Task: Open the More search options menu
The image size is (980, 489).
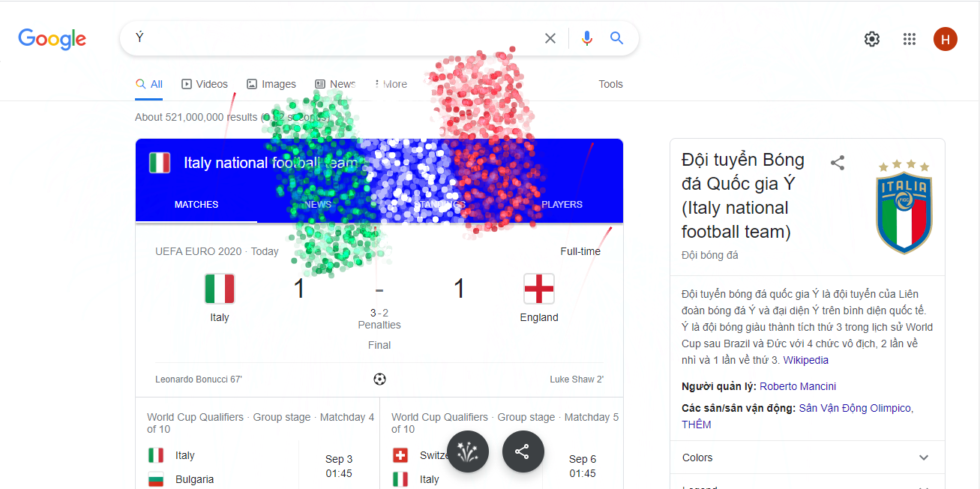Action: tap(391, 84)
